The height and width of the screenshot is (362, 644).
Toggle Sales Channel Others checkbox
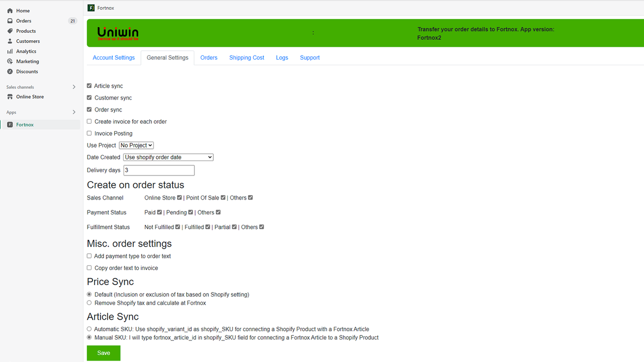(x=250, y=198)
